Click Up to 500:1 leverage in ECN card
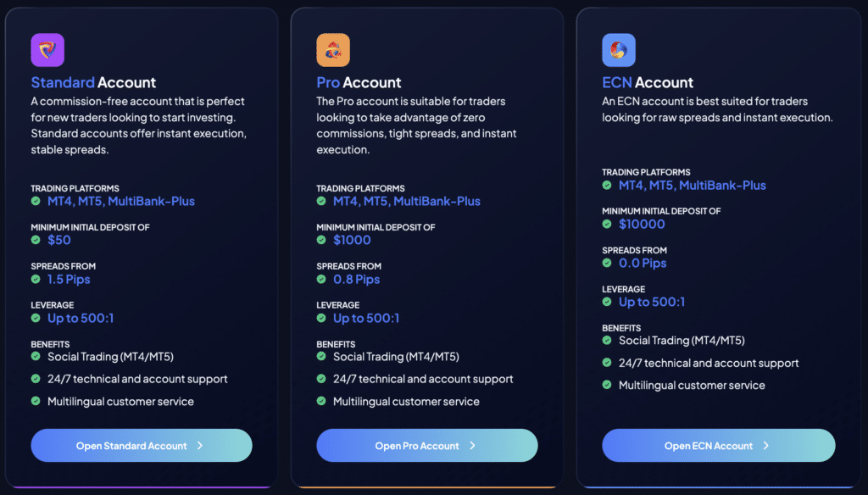This screenshot has width=868, height=495. pos(652,303)
